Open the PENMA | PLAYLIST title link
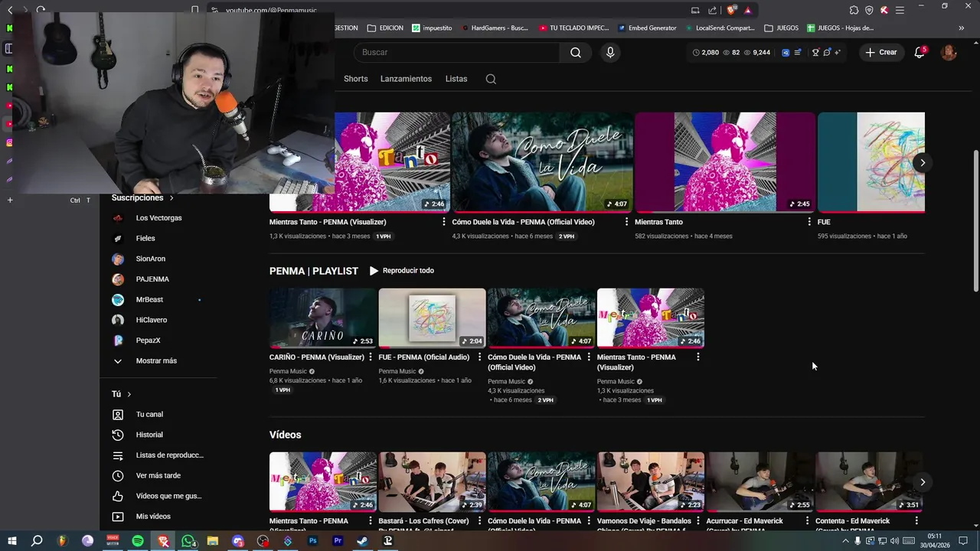Viewport: 980px width, 551px height. click(x=314, y=271)
